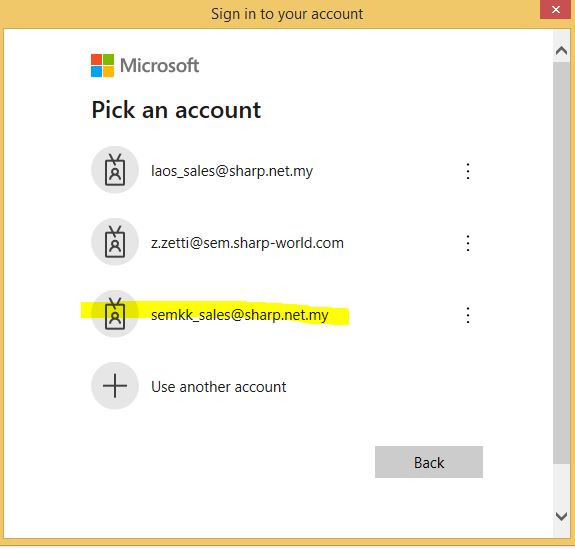Screen dimensions: 575x549
Task: Click the badge icon for semkk_sales account
Action: click(x=115, y=314)
